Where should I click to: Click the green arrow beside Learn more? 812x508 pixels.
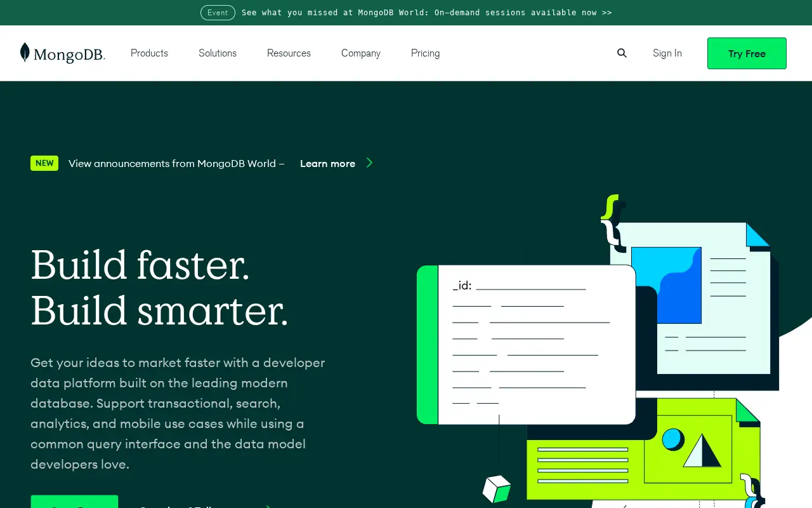(369, 163)
